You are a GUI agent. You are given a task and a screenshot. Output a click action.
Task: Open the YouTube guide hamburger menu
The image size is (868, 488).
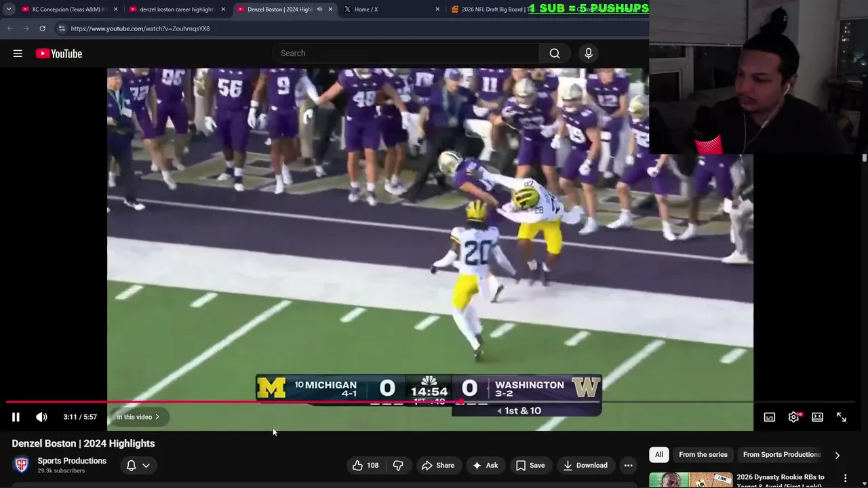[18, 54]
